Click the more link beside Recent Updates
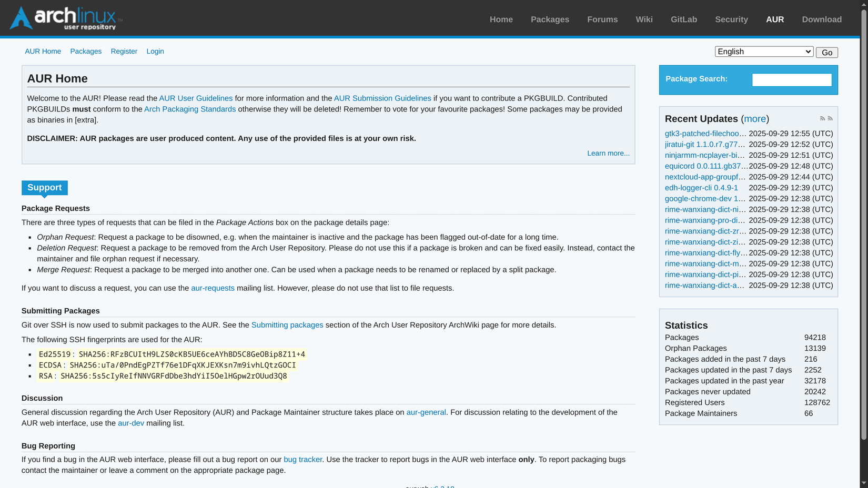The height and width of the screenshot is (488, 868). click(x=754, y=119)
